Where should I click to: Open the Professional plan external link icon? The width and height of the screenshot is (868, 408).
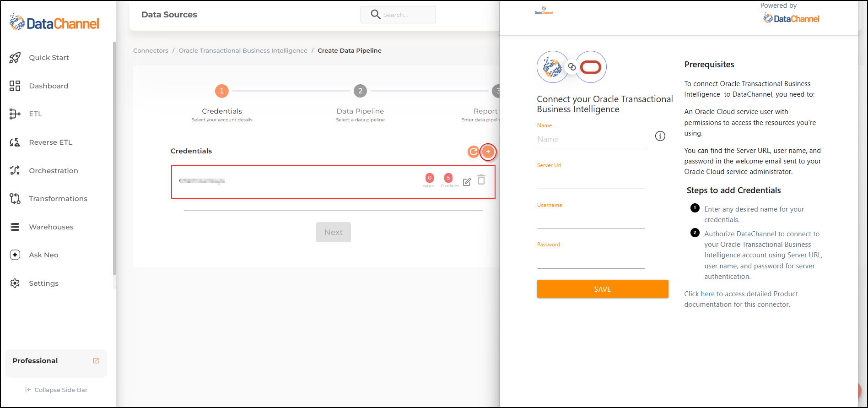tap(96, 361)
